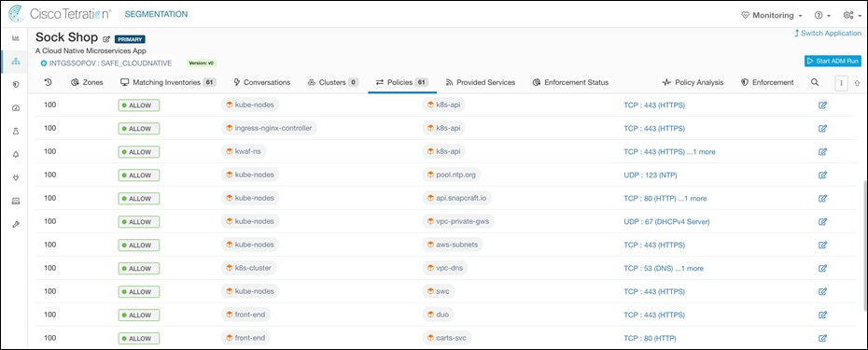The image size is (868, 350).
Task: Click the carts-svc provider chip
Action: coord(447,338)
